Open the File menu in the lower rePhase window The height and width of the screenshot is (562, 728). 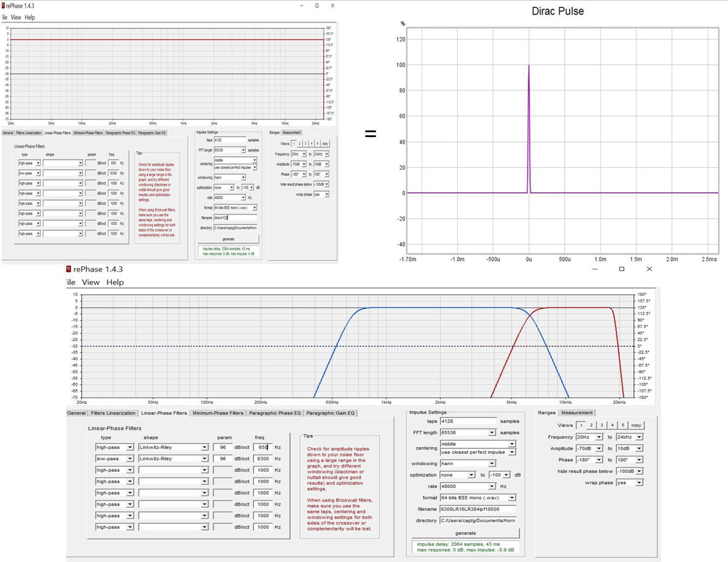(70, 283)
